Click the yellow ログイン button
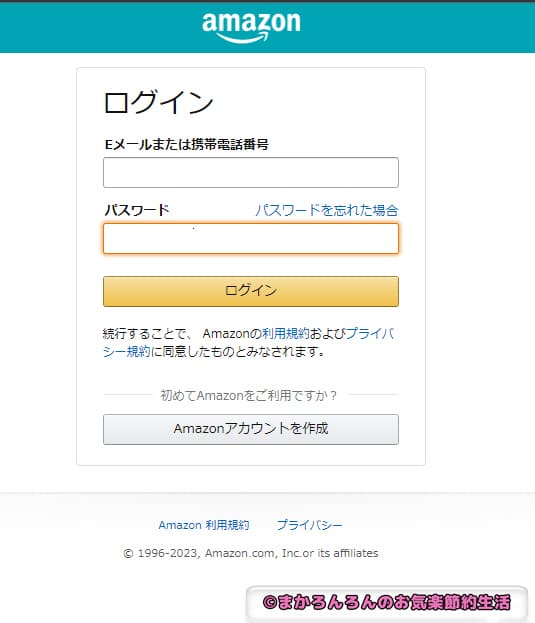 [x=251, y=291]
